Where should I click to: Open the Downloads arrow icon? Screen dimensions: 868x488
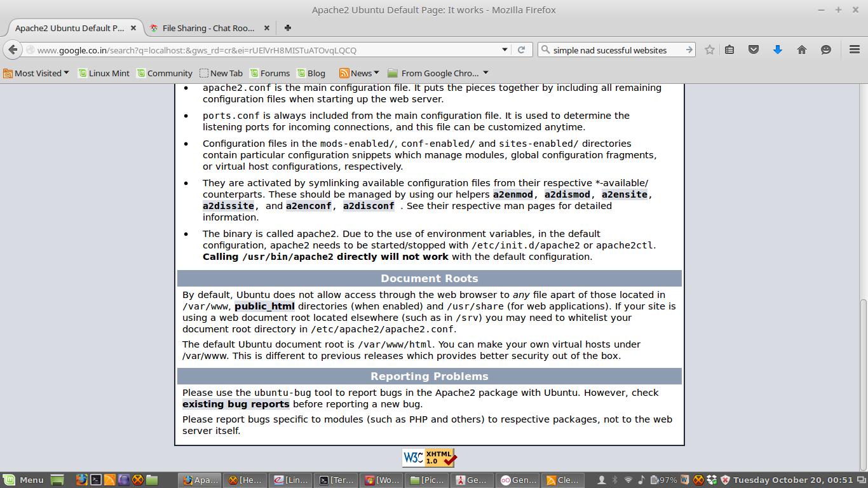pos(778,50)
